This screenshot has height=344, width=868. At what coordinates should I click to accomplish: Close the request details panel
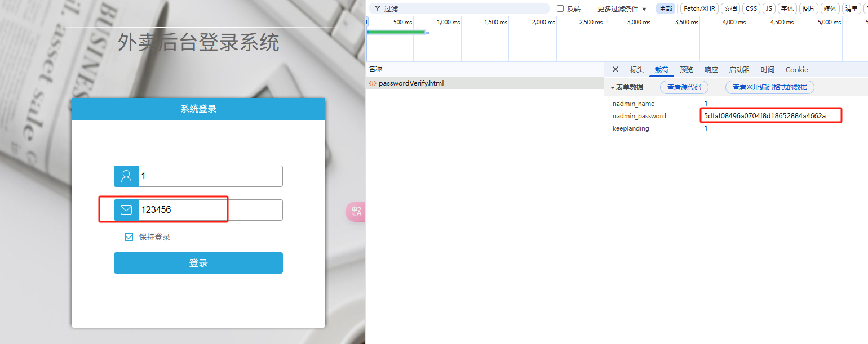615,69
